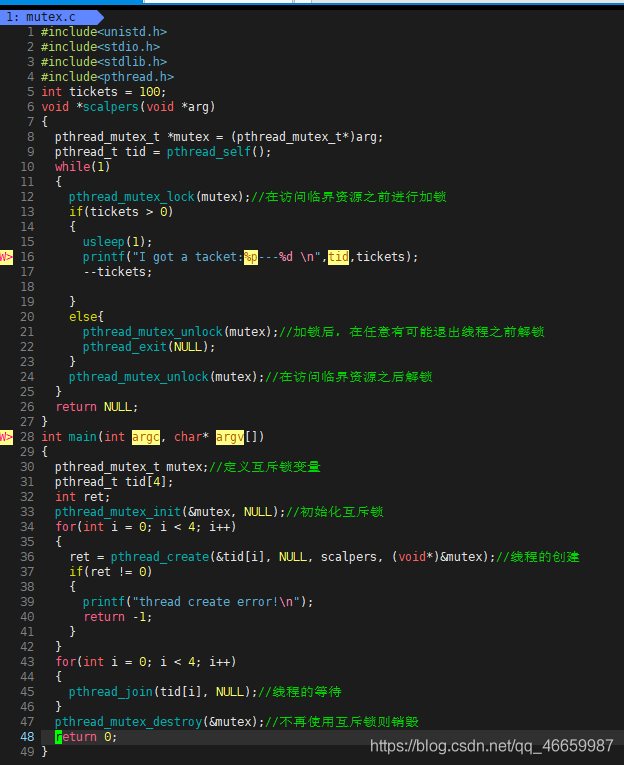Click line number 12 in the gutter
Screen dimensions: 624x765
click(x=27, y=197)
